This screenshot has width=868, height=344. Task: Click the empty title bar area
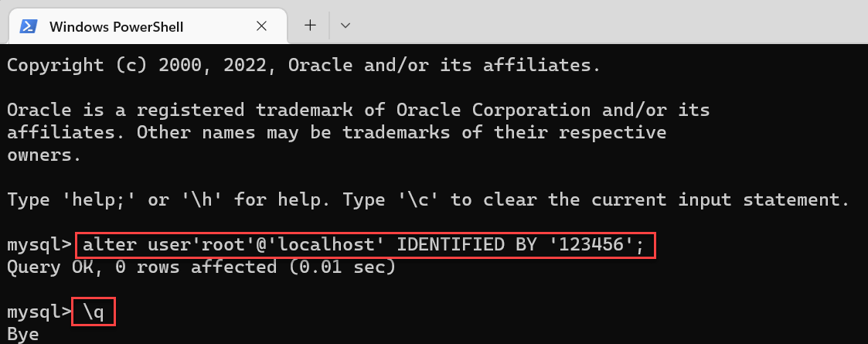pyautogui.click(x=609, y=22)
